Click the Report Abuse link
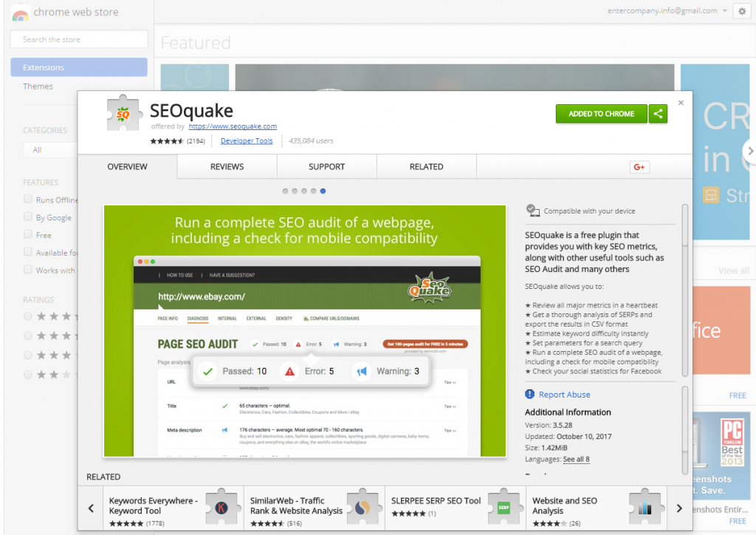This screenshot has height=535, width=756. tap(564, 395)
